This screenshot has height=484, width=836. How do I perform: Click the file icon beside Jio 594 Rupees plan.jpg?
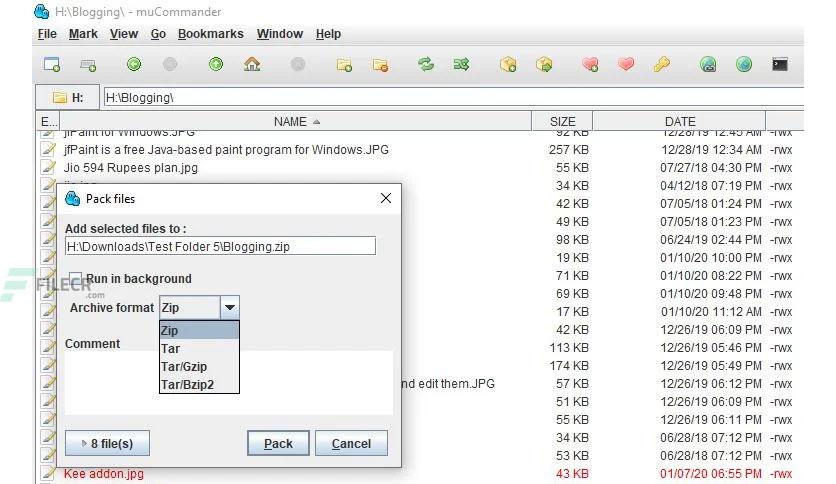[48, 167]
